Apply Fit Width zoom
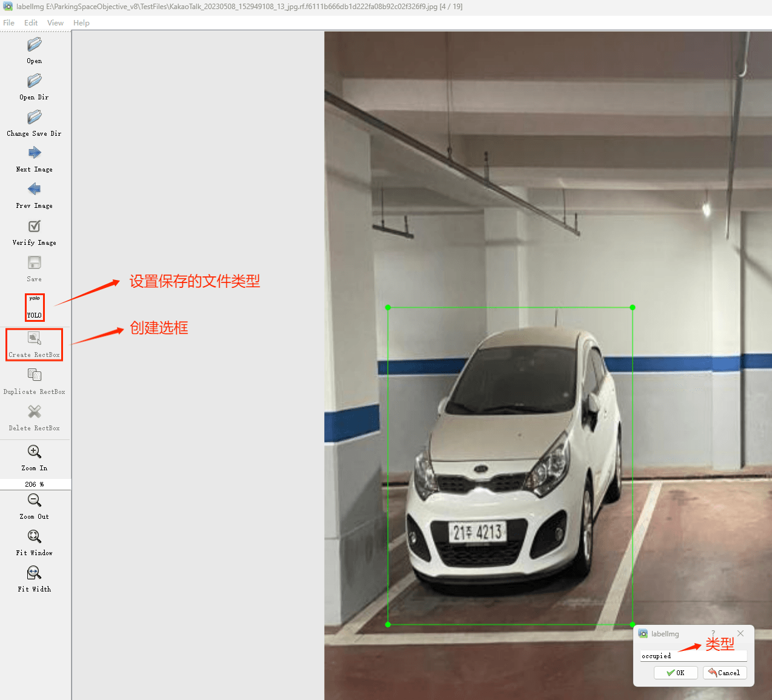Viewport: 772px width, 700px height. pos(35,579)
